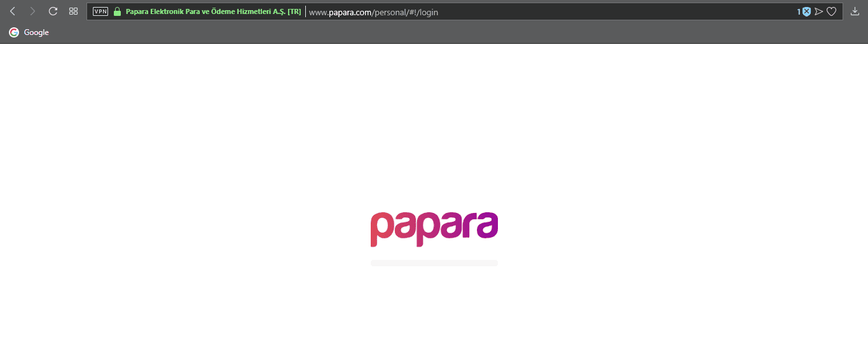Screen dimensions: 868x354
Task: Click the forward navigation arrow
Action: (x=32, y=11)
